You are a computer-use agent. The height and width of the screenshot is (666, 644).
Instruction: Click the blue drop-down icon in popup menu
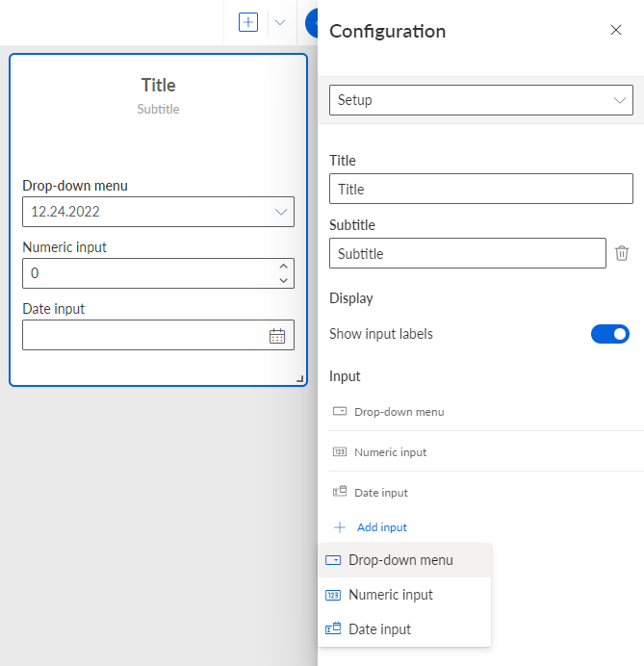[333, 560]
